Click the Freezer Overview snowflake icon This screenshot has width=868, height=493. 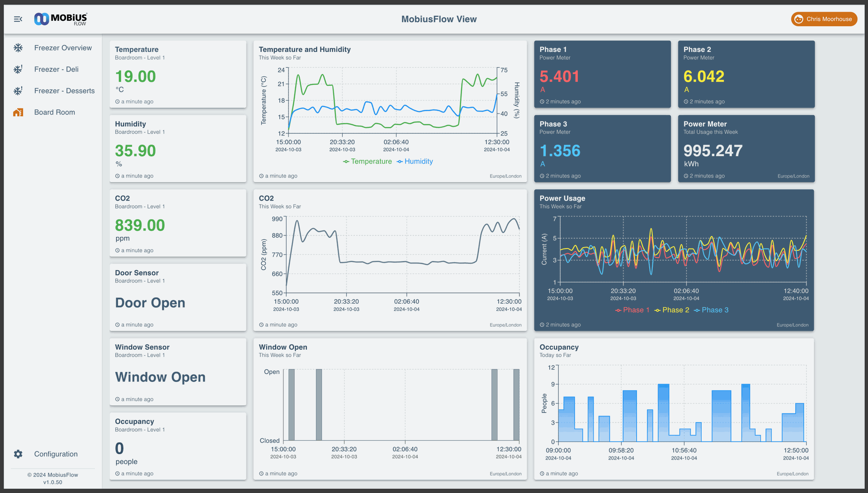18,48
